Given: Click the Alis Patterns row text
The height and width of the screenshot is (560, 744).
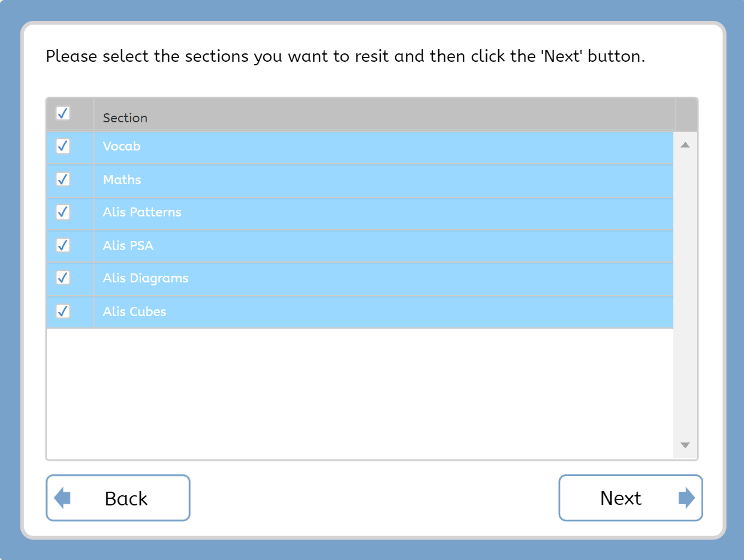Looking at the screenshot, I should pyautogui.click(x=142, y=212).
